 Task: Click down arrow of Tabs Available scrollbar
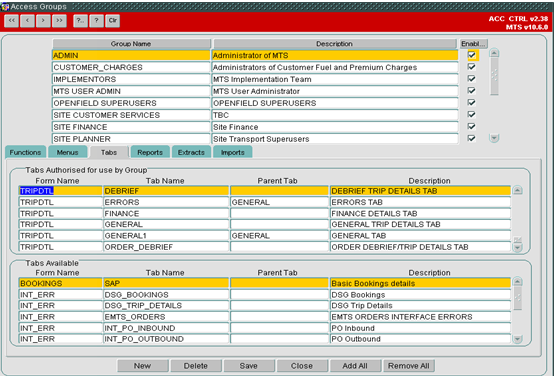pyautogui.click(x=517, y=339)
